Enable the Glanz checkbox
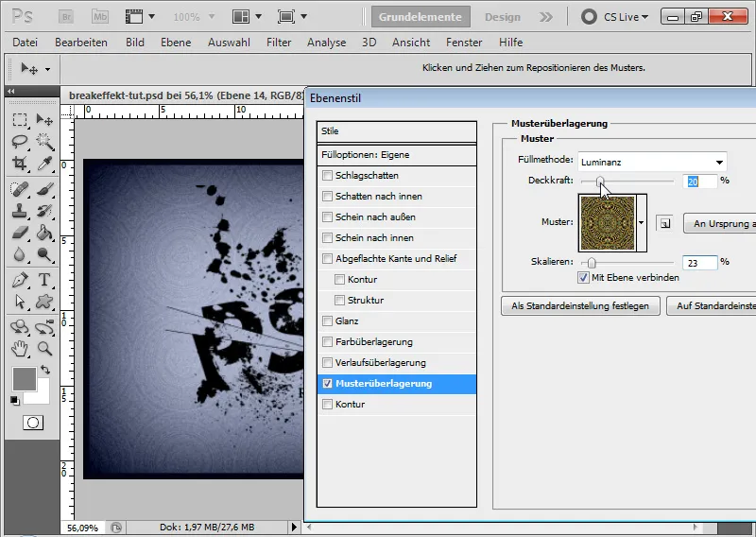Screen dimensions: 756x537 (327, 320)
